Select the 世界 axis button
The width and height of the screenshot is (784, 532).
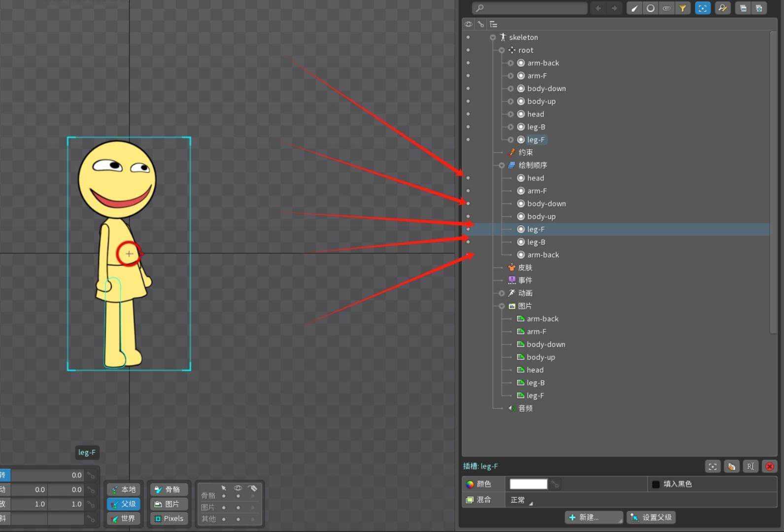click(124, 519)
